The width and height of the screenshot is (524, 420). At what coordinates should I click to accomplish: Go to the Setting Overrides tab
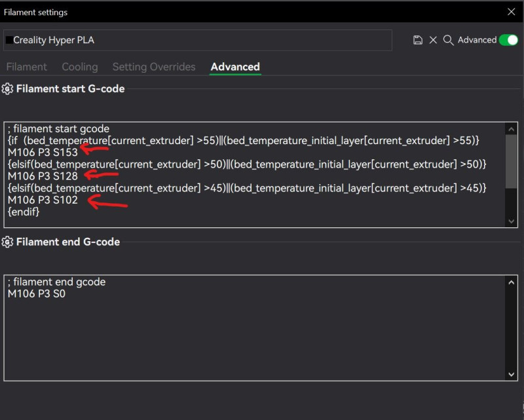tap(154, 67)
